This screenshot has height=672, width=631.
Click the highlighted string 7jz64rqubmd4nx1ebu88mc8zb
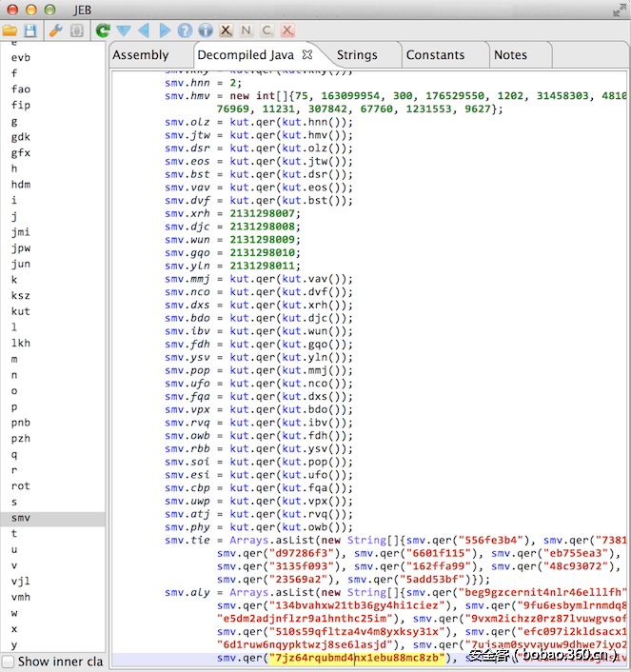pos(357,658)
